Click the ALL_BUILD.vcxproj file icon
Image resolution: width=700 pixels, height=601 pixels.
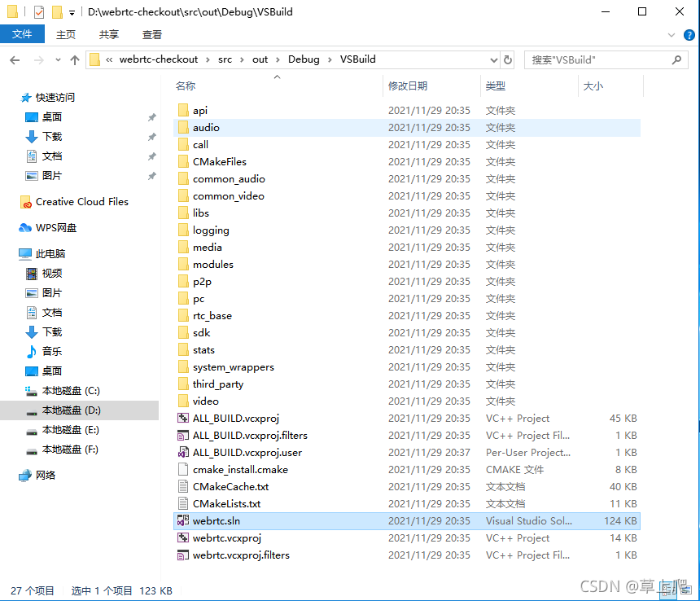pyautogui.click(x=183, y=419)
